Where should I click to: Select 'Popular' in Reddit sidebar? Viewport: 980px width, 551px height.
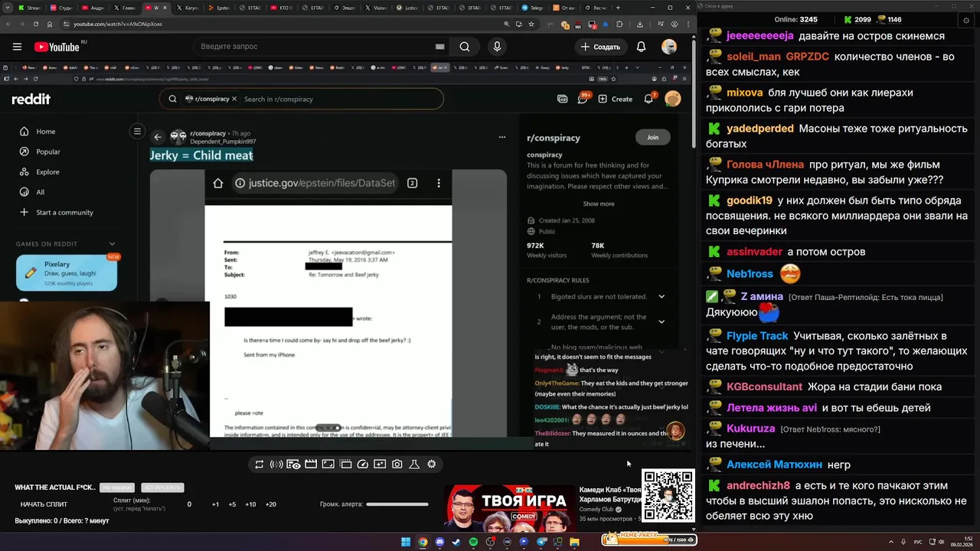47,152
